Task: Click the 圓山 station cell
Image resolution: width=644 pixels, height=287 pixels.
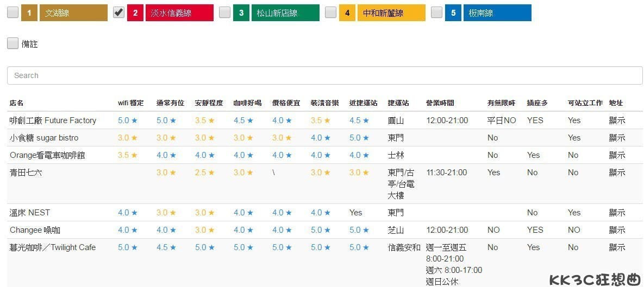Action: (396, 120)
